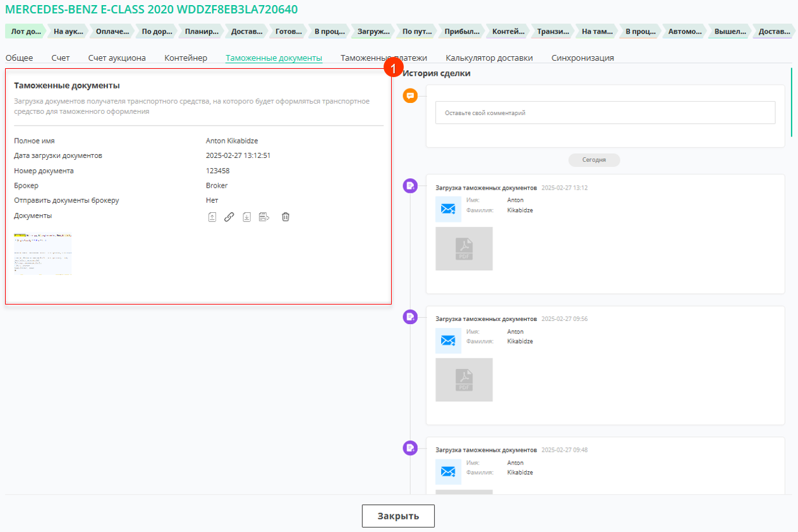Click the chain link icon in Документы row
Viewport: 798px width, 532px height.
229,217
